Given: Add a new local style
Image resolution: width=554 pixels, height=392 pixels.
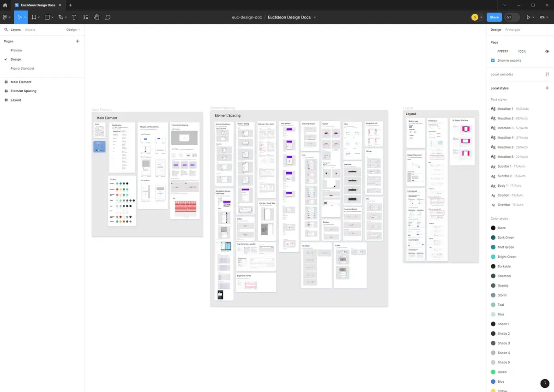Looking at the screenshot, I should (547, 88).
